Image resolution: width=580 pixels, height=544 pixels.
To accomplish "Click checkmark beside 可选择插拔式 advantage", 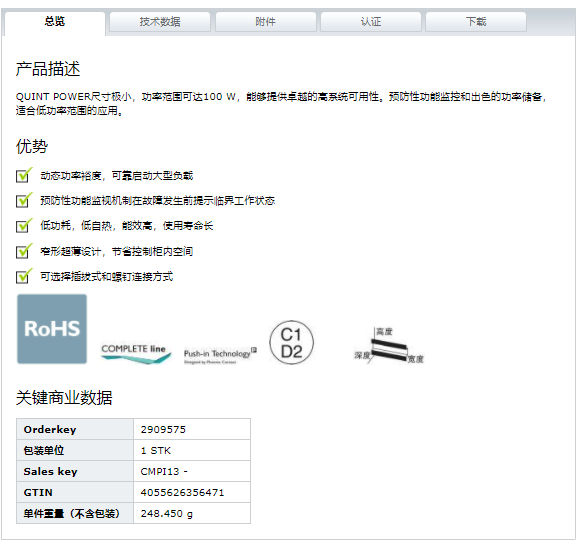I will 24,276.
